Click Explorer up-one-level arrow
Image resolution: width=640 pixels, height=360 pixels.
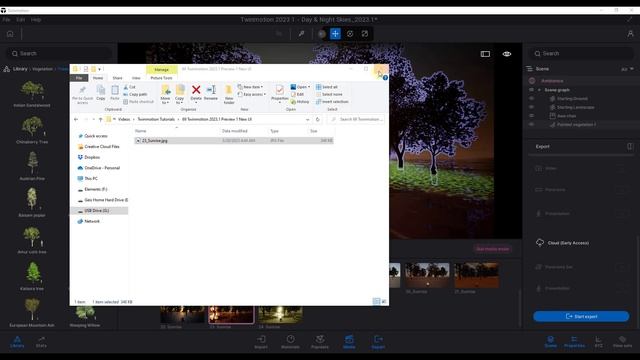pyautogui.click(x=100, y=120)
